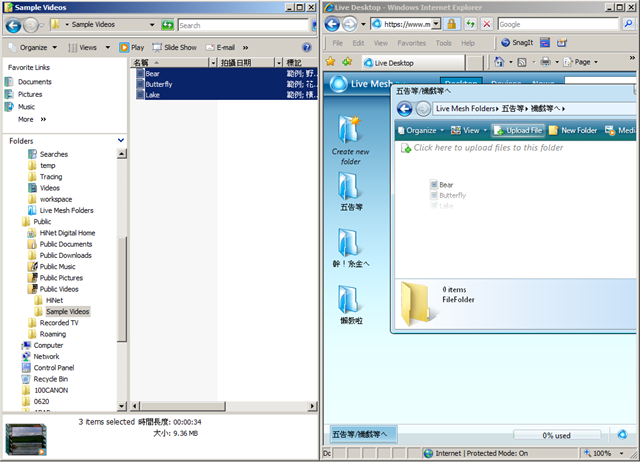The height and width of the screenshot is (462, 640).
Task: Click Google search box in IE
Action: [x=558, y=24]
